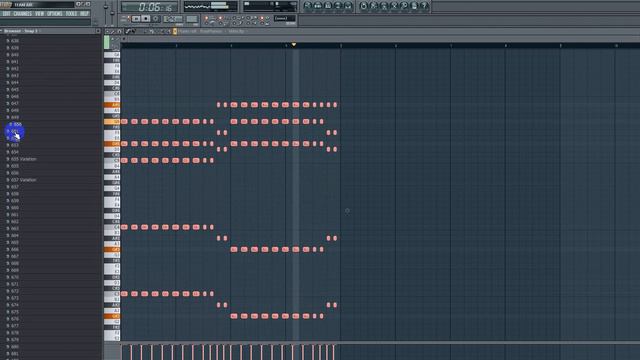Select browser item 655 Variation
Screen dimensions: 640x360
tap(21, 159)
